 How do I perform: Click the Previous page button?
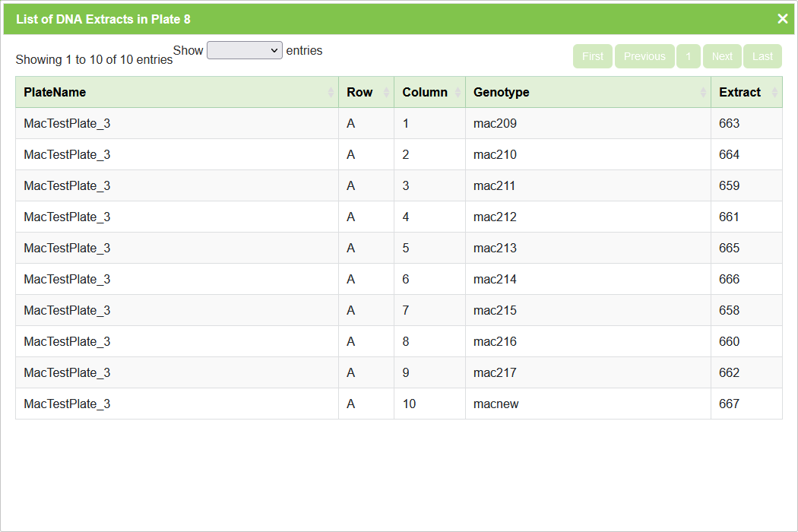(644, 56)
